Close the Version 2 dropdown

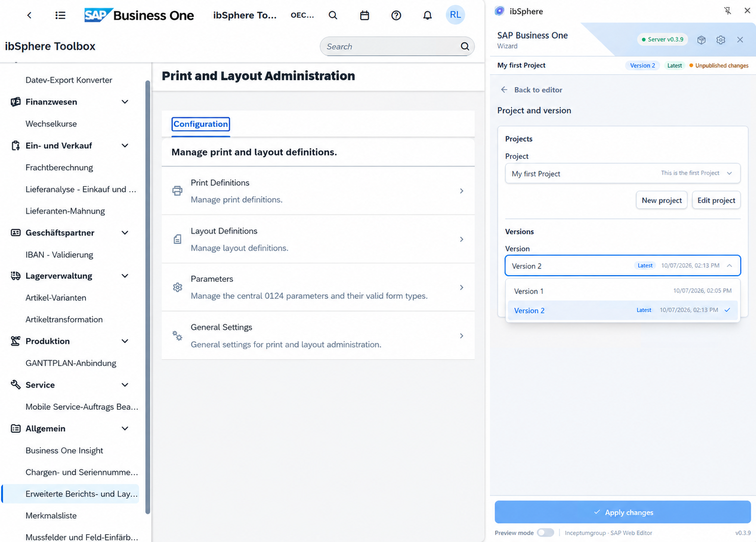click(622, 265)
